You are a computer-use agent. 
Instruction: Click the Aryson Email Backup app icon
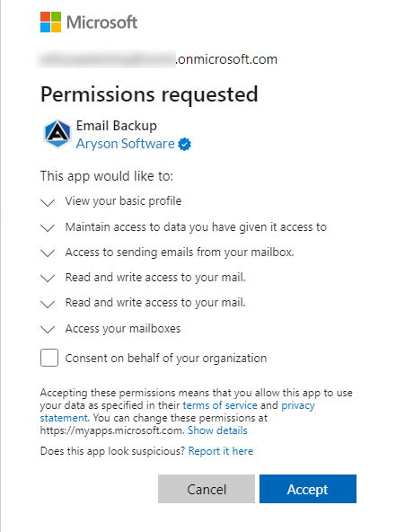57,134
